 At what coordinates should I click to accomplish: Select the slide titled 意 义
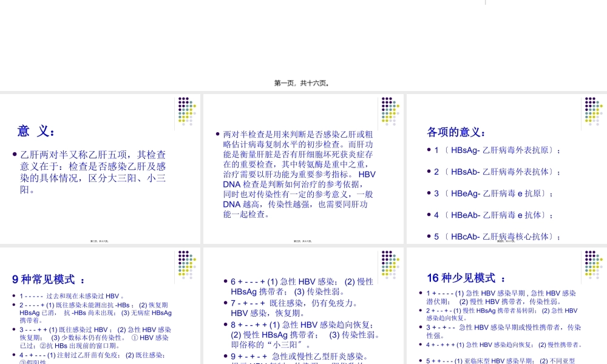pos(100,167)
